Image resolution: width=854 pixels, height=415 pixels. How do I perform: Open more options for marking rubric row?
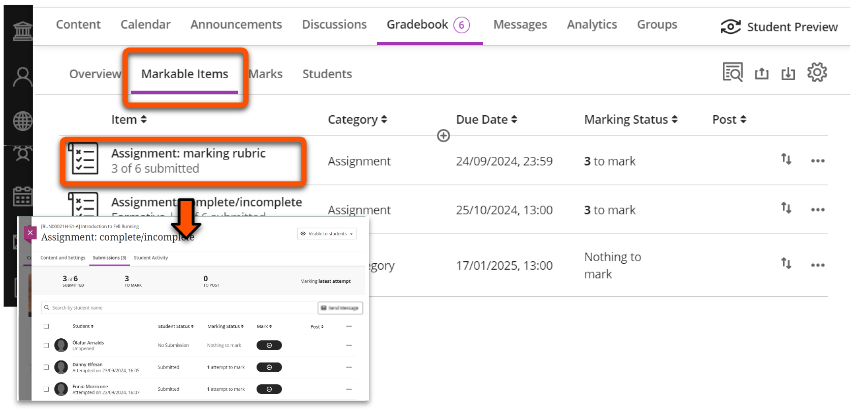818,160
